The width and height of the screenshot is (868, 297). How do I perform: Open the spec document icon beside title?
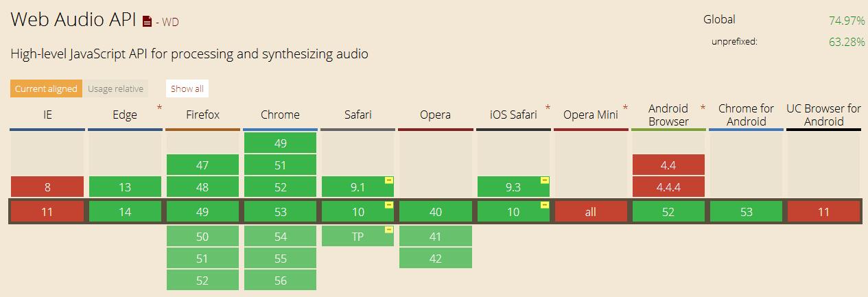147,21
